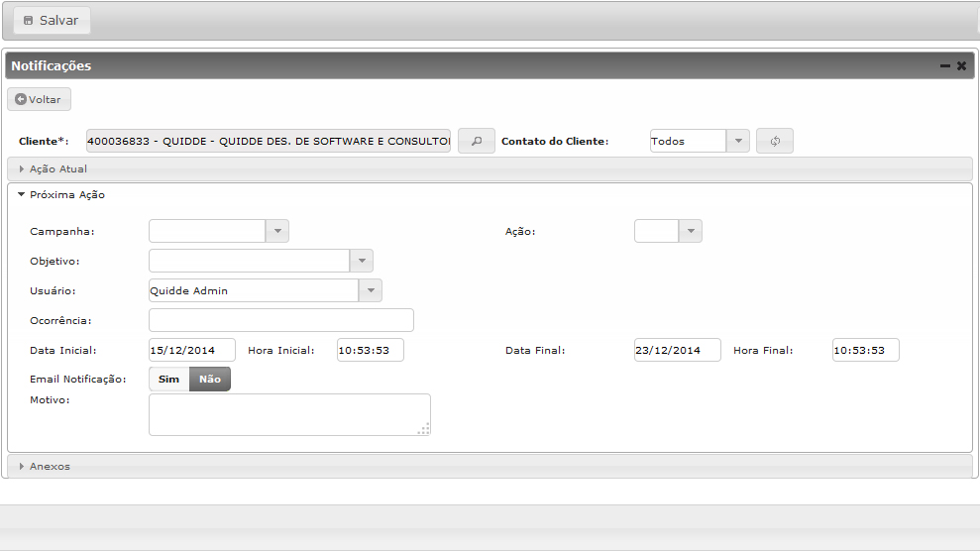Screen dimensions: 980x551
Task: Click the Data Final field
Action: (678, 350)
